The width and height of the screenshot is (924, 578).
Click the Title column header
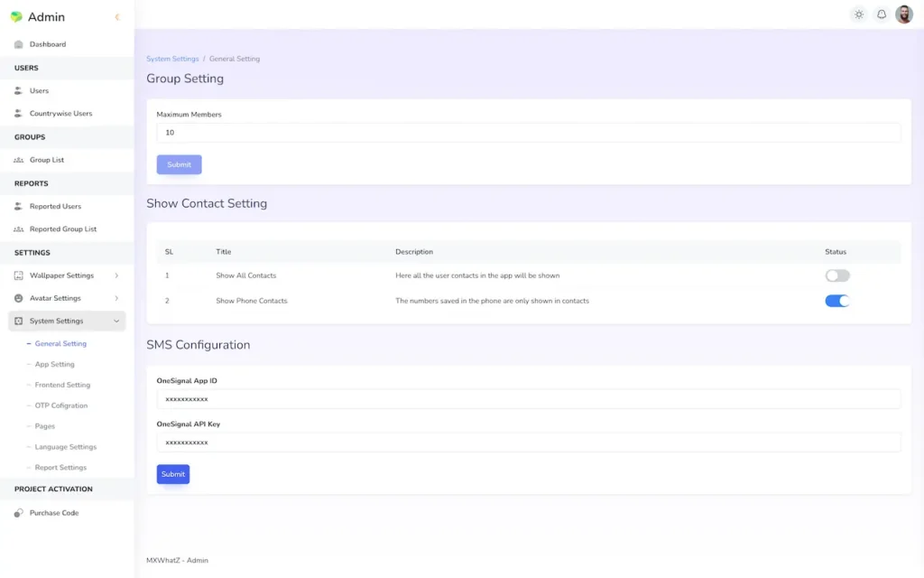(224, 252)
